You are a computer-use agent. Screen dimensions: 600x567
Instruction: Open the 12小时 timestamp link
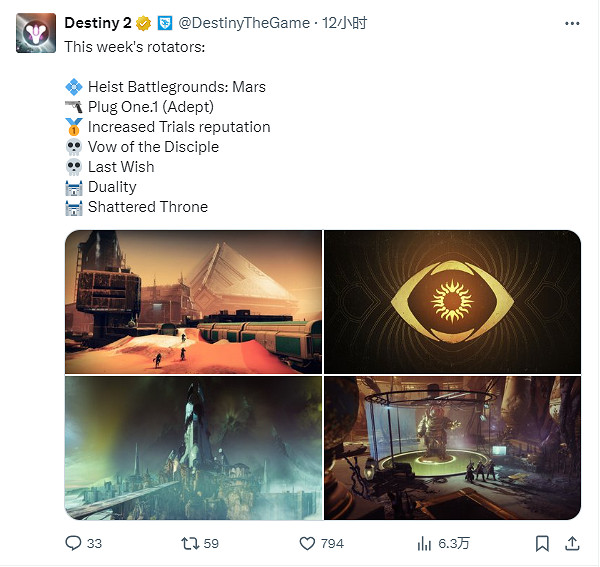344,23
